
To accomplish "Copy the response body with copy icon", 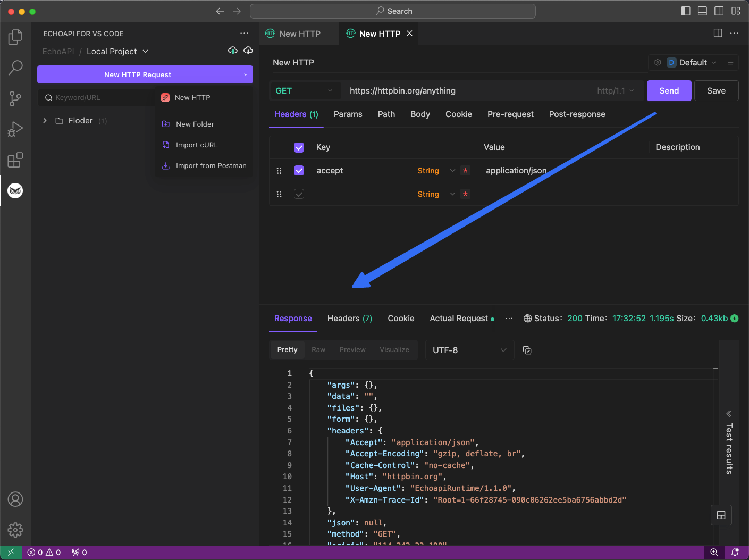I will (527, 350).
